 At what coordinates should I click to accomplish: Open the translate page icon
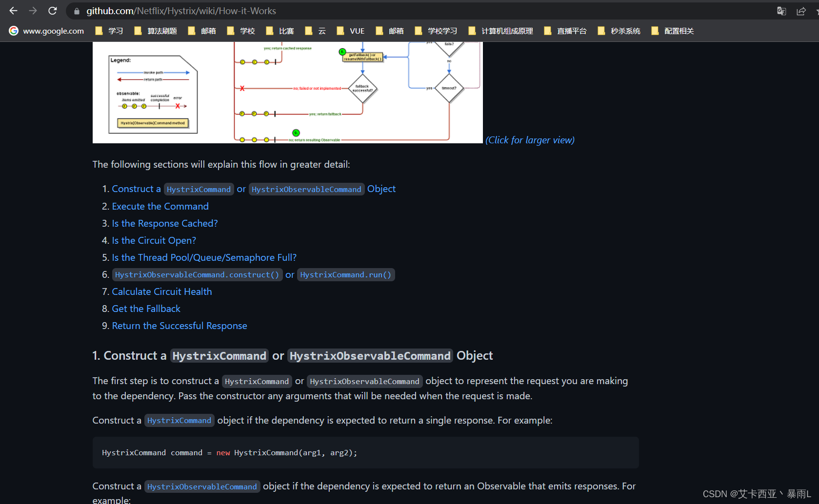pyautogui.click(x=781, y=11)
